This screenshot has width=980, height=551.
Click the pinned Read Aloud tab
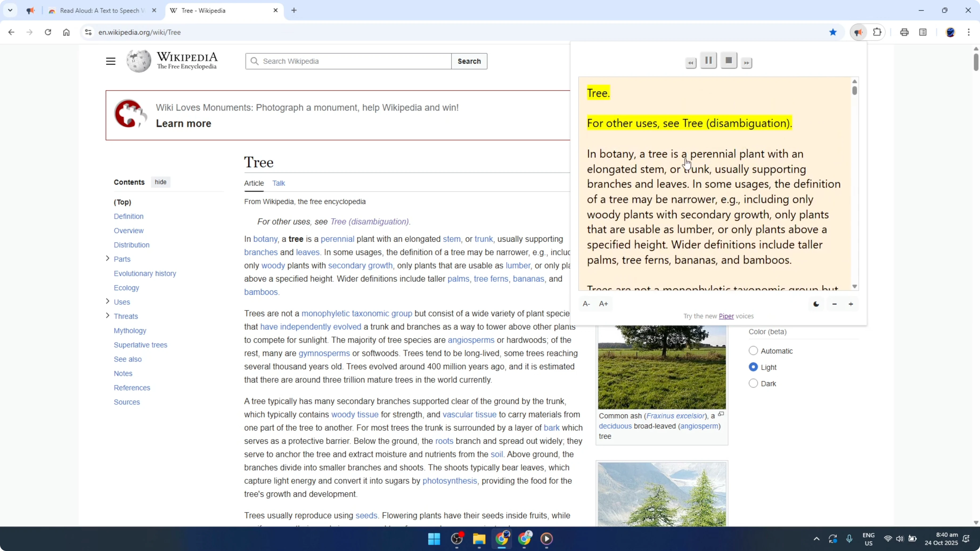31,11
